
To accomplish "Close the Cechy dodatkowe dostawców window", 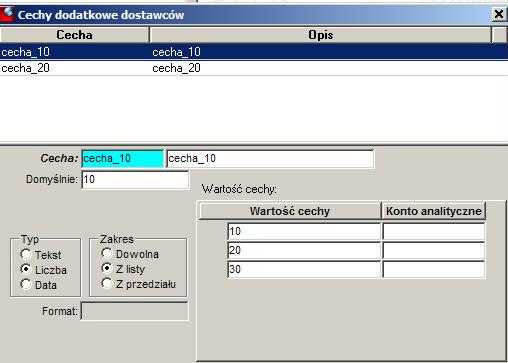I will tap(499, 14).
